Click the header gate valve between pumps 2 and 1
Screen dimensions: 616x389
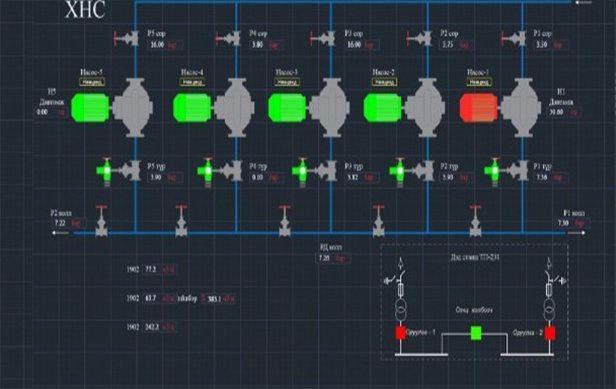[475, 221]
